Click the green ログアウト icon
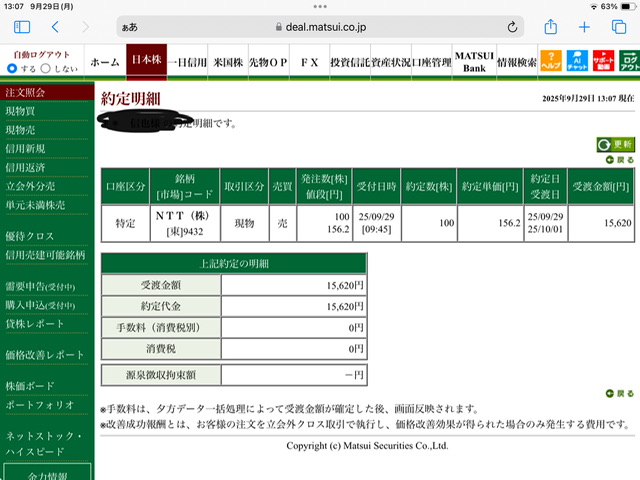640x480 pixels. [x=629, y=60]
